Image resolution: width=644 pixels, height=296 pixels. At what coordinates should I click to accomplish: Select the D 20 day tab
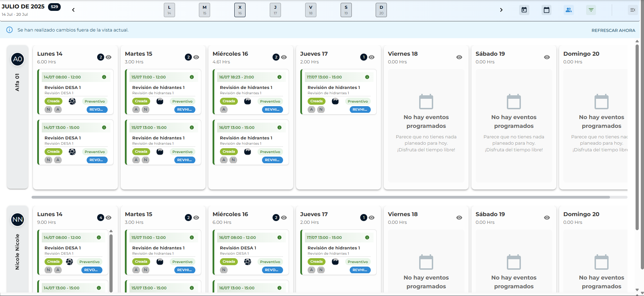(x=381, y=10)
